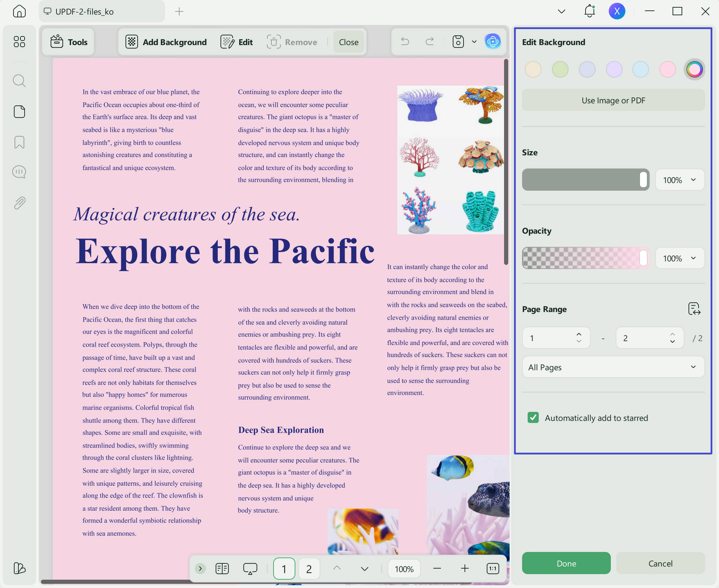Open the Tools menu
The image size is (719, 588).
click(68, 42)
